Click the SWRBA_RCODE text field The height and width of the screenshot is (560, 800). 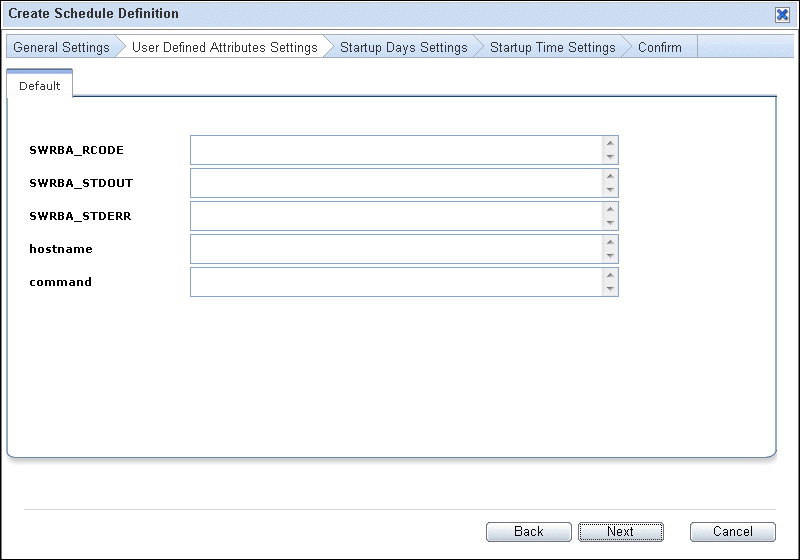point(396,150)
